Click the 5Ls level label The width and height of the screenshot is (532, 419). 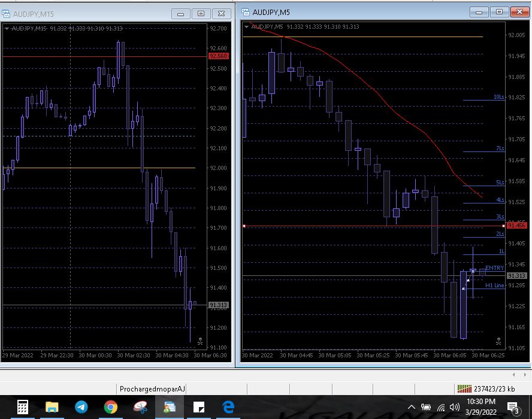click(500, 183)
